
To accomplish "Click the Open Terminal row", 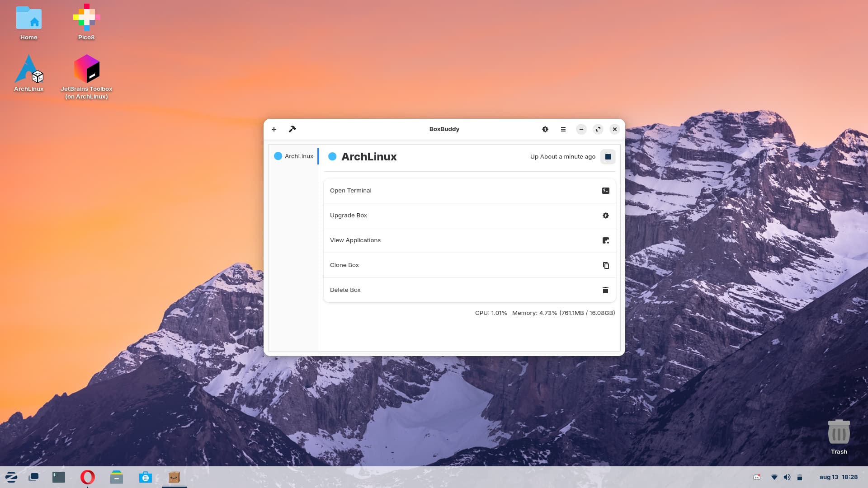I will [x=469, y=191].
